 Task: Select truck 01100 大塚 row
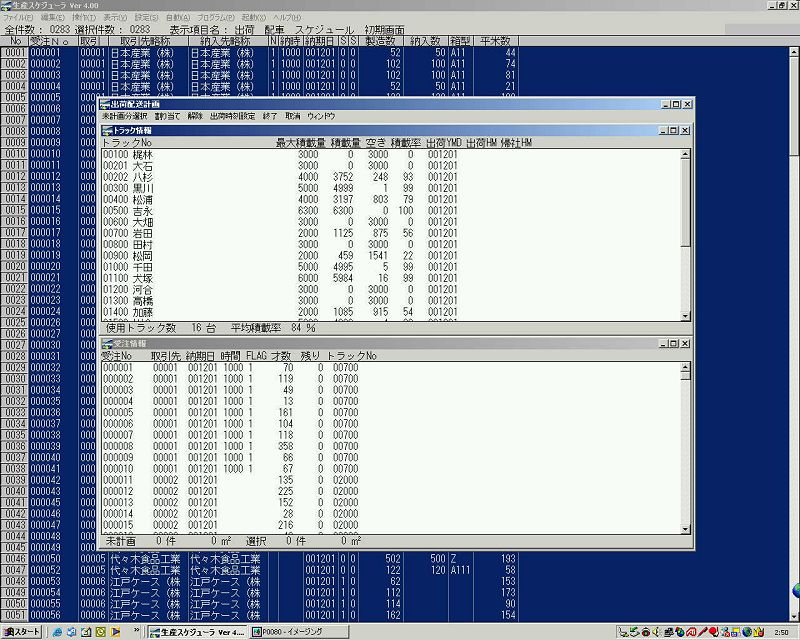click(391, 278)
